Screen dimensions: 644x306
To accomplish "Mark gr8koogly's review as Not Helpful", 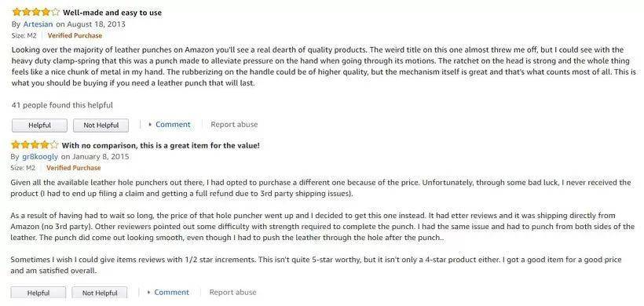I will (x=100, y=293).
